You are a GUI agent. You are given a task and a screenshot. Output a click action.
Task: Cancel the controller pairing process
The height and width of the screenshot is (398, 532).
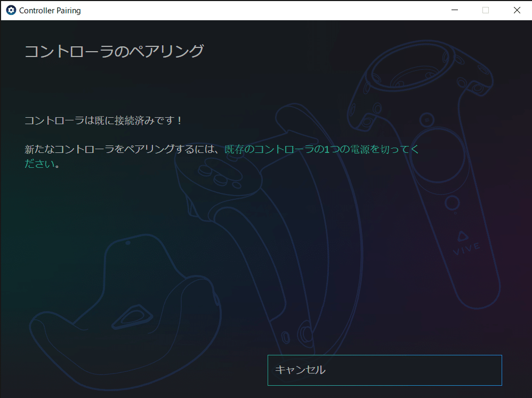click(384, 370)
